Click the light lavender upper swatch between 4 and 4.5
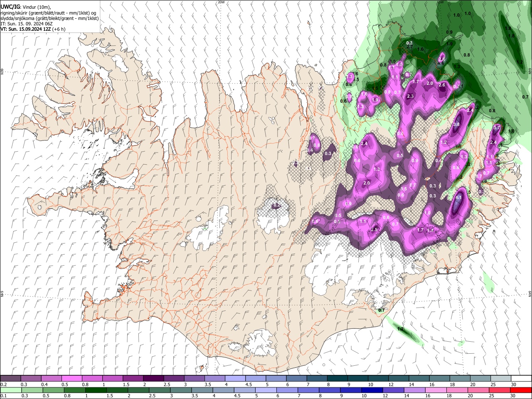532x399 pixels. click(x=235, y=378)
